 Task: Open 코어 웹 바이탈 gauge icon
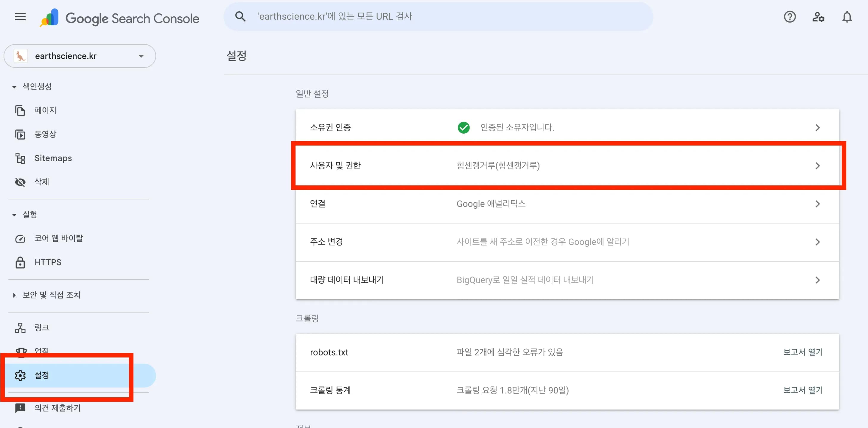point(20,238)
